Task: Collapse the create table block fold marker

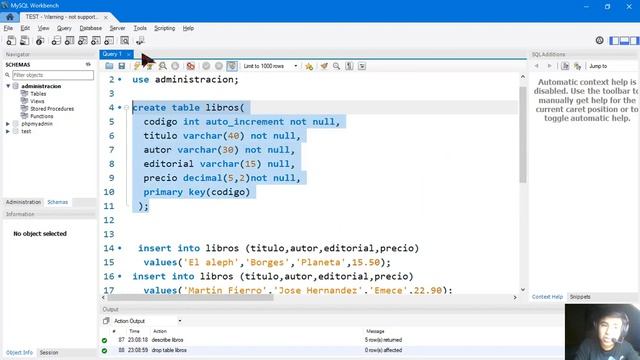Action: (127, 108)
